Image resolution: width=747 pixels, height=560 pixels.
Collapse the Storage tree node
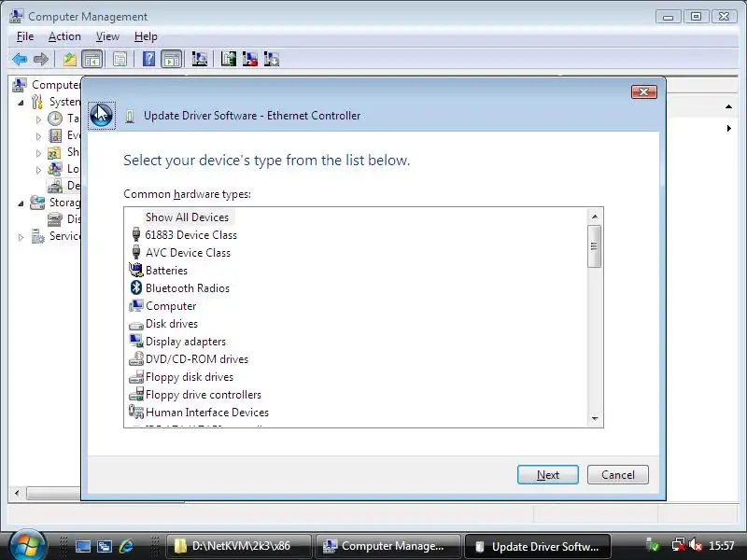pos(21,203)
